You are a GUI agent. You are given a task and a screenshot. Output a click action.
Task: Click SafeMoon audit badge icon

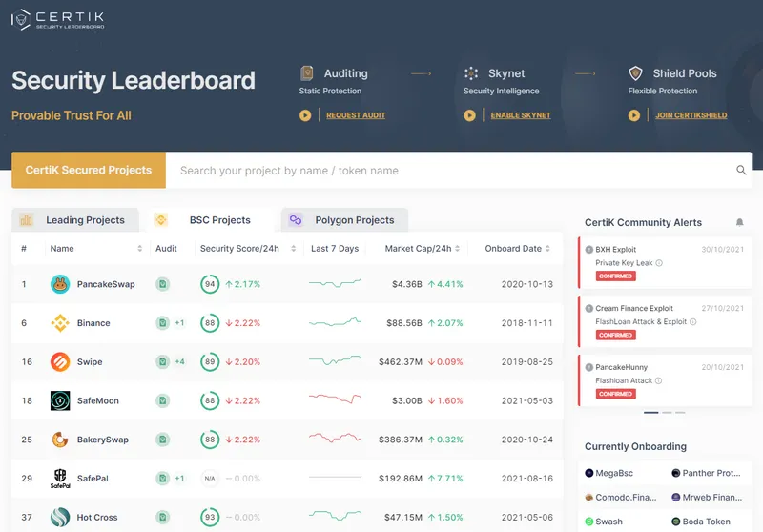point(162,400)
